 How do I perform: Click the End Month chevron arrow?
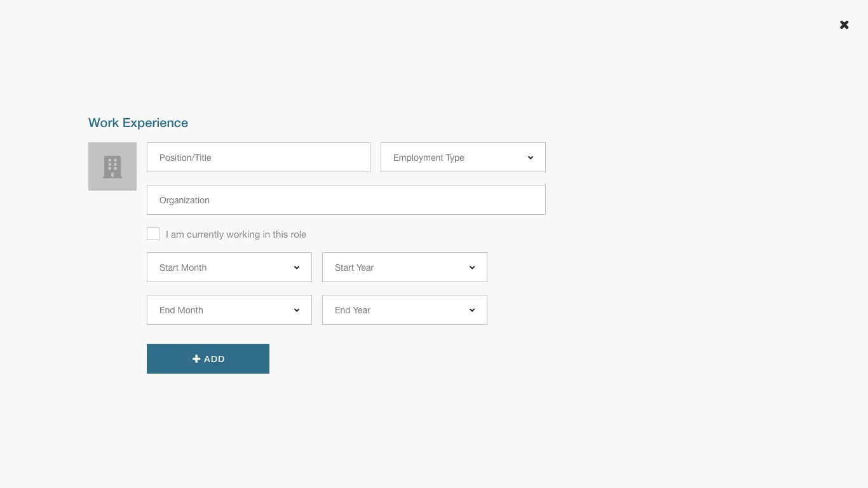(x=297, y=310)
